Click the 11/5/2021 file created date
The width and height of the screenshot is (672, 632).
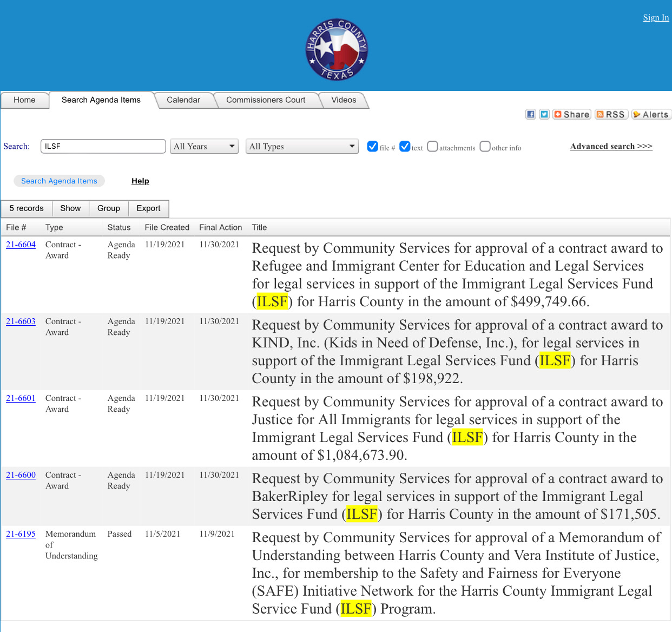[162, 534]
